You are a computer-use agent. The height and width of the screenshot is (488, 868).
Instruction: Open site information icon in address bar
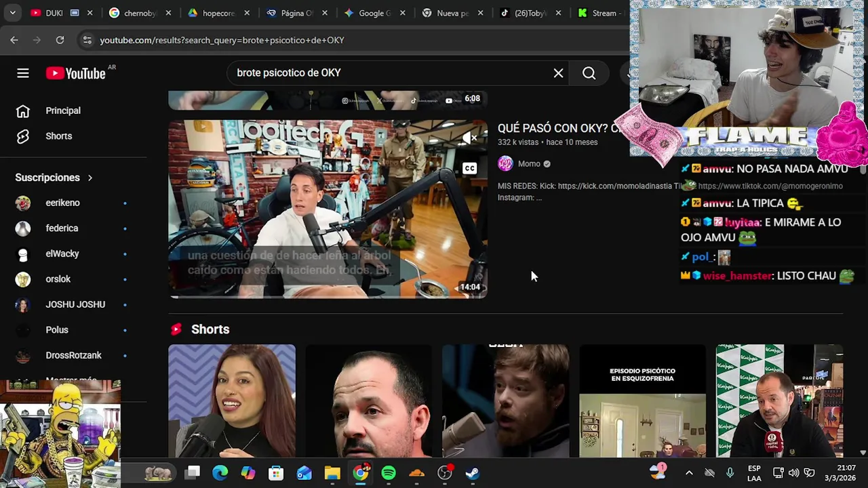(87, 40)
